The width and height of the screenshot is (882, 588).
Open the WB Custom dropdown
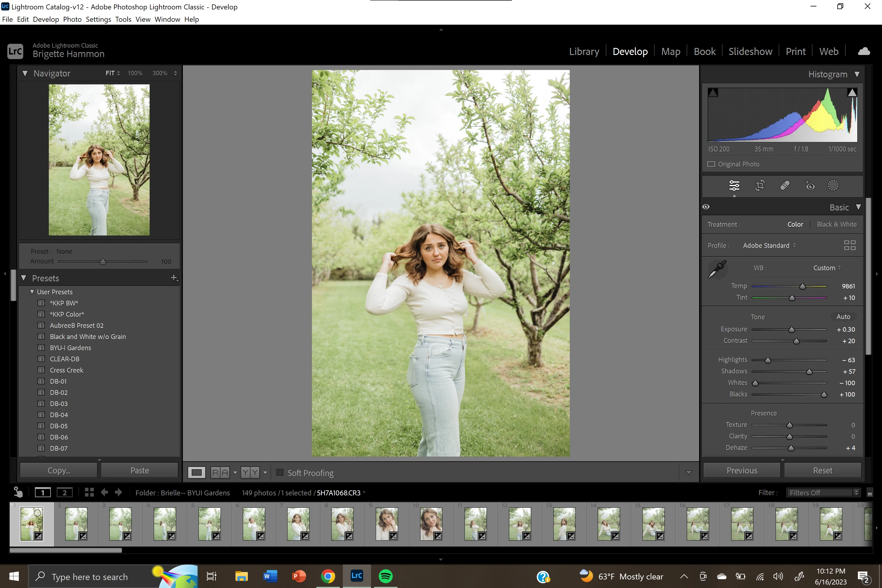pyautogui.click(x=826, y=268)
